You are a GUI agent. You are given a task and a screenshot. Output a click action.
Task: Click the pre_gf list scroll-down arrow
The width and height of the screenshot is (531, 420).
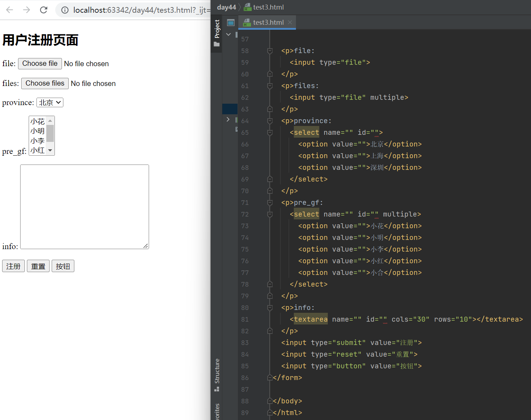(x=50, y=151)
